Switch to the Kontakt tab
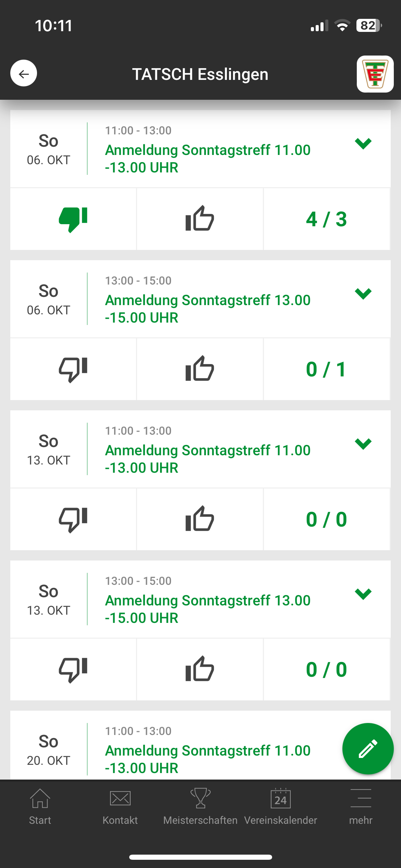Image resolution: width=401 pixels, height=868 pixels. [x=120, y=806]
